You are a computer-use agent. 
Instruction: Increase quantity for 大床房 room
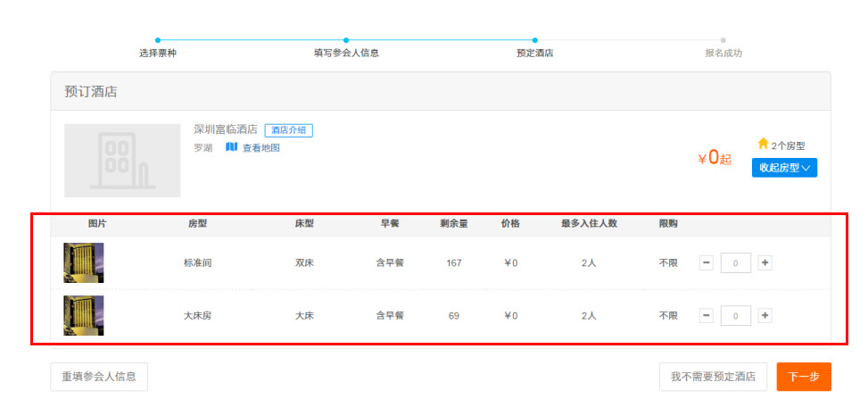click(x=765, y=316)
